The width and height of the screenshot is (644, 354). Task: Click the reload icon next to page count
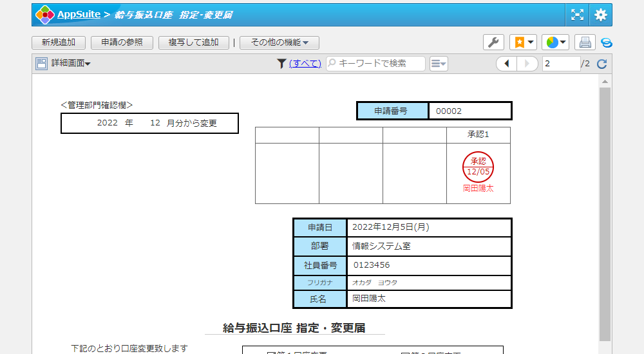coord(602,64)
